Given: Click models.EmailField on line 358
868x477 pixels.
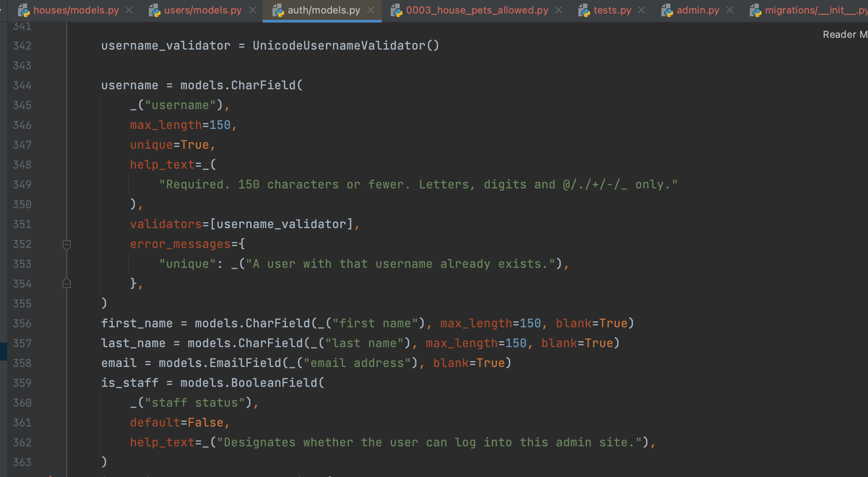Looking at the screenshot, I should [220, 363].
